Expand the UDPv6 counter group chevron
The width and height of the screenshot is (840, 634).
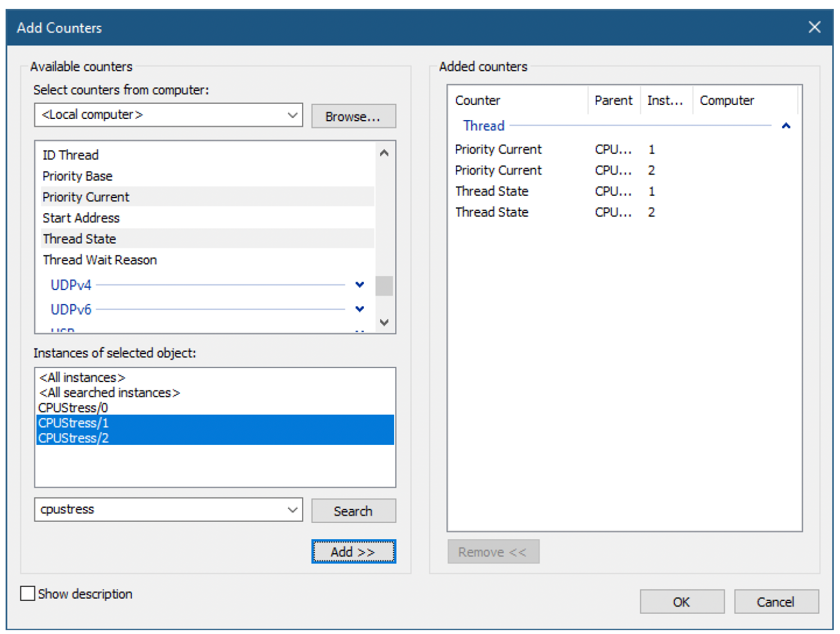[x=360, y=309]
